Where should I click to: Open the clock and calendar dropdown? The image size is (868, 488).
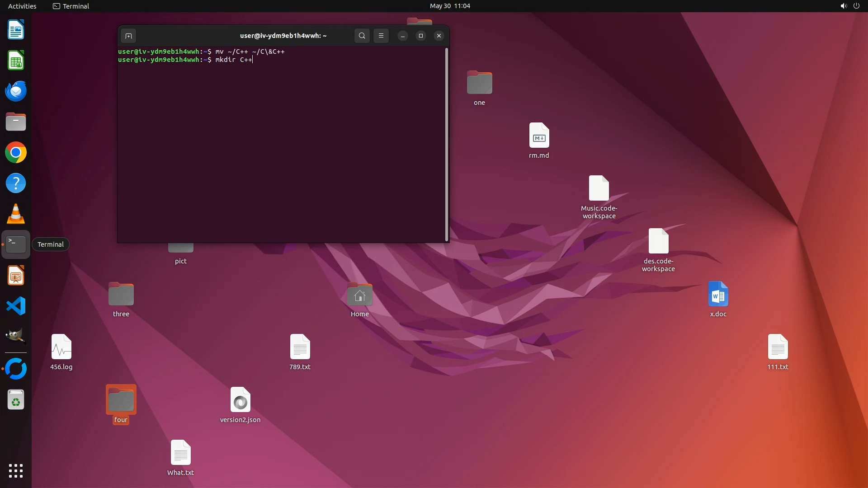(449, 6)
